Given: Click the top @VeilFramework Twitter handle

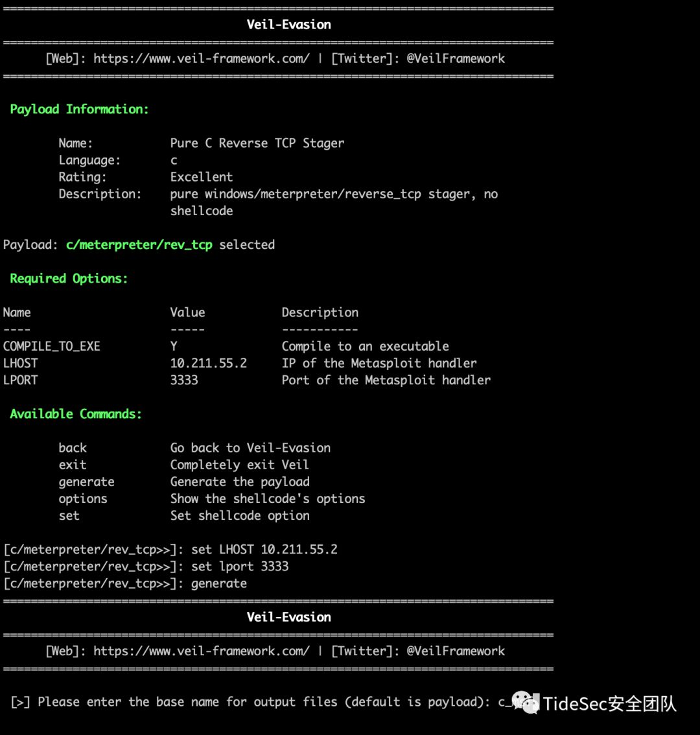Looking at the screenshot, I should pyautogui.click(x=456, y=58).
